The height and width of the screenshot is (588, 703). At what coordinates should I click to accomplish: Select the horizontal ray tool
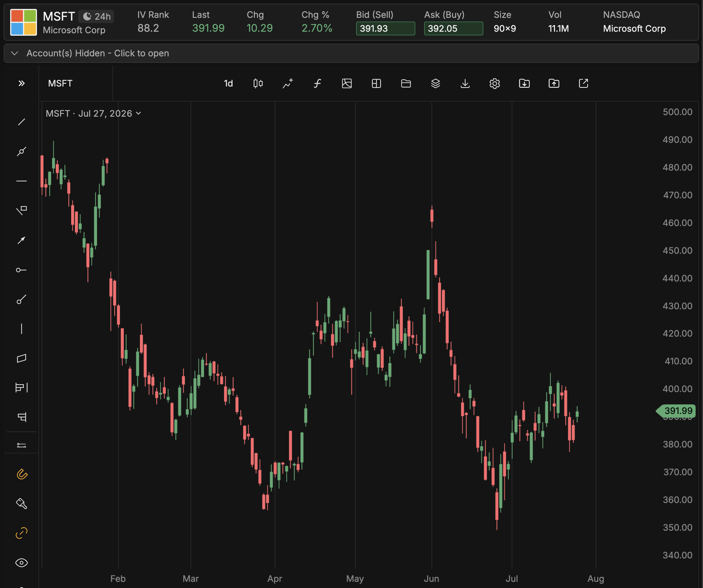22,270
